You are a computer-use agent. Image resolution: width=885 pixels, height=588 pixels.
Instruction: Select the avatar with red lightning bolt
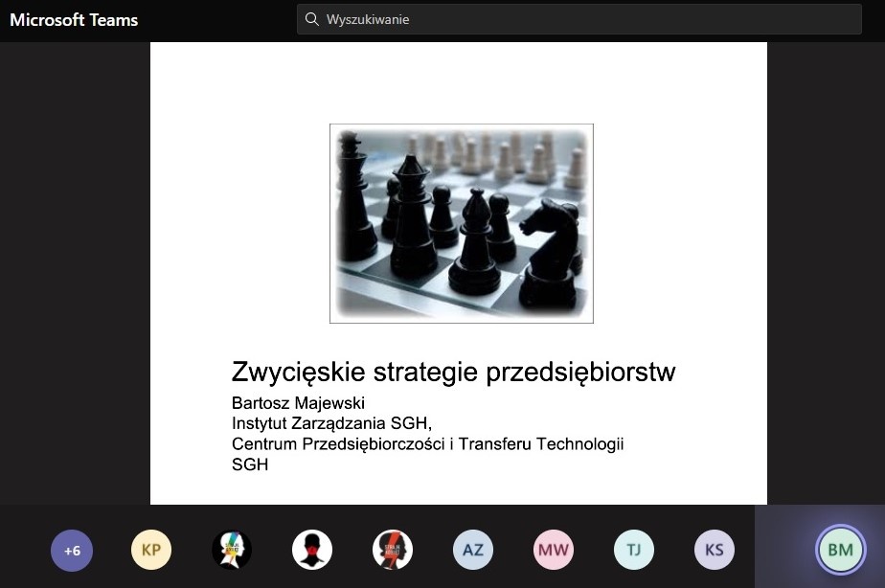393,550
